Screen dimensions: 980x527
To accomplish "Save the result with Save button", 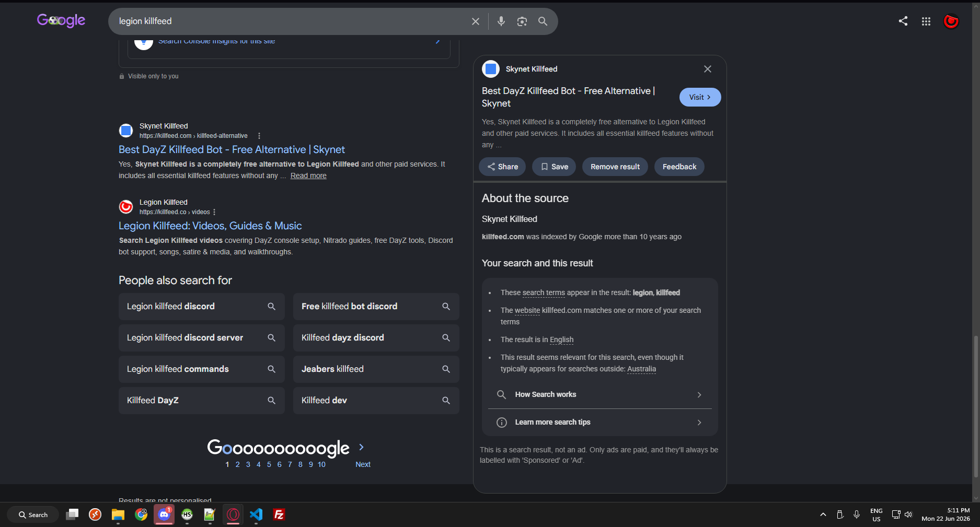I will point(554,167).
